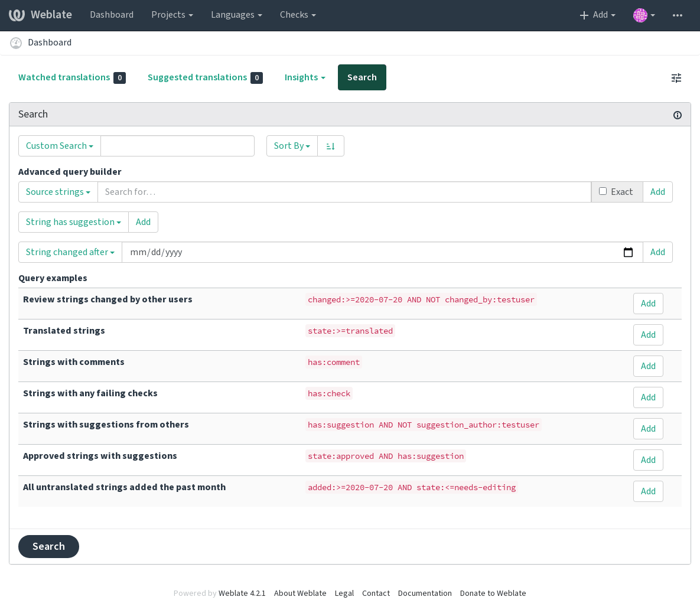Click the 'state:approved AND has:suggestion' code
Image resolution: width=700 pixels, height=613 pixels.
click(x=386, y=457)
